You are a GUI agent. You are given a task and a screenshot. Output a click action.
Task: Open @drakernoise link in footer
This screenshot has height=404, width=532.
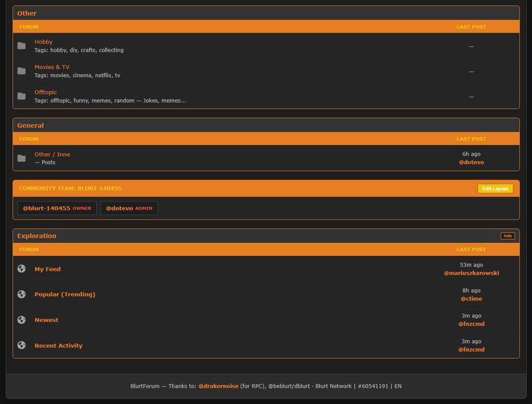coord(218,386)
